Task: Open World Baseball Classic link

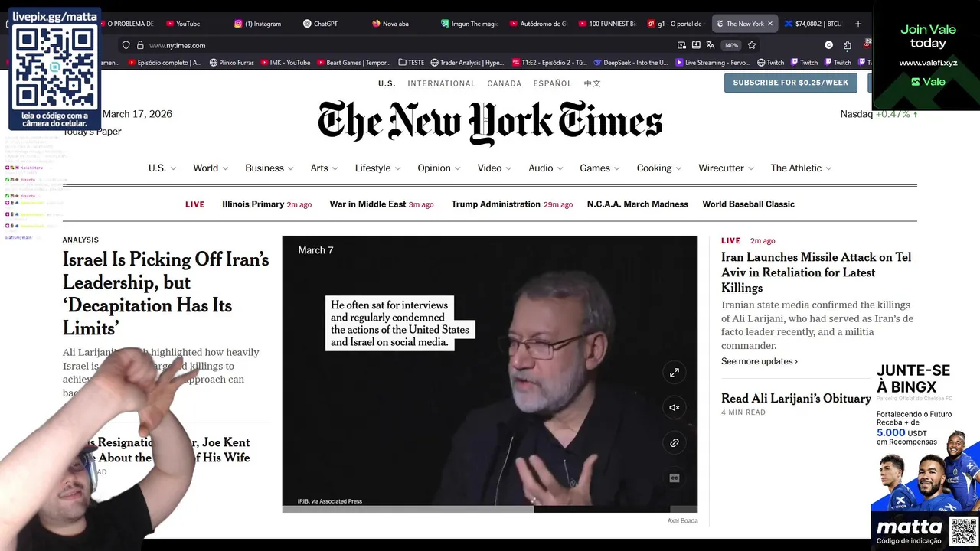Action: pyautogui.click(x=748, y=204)
